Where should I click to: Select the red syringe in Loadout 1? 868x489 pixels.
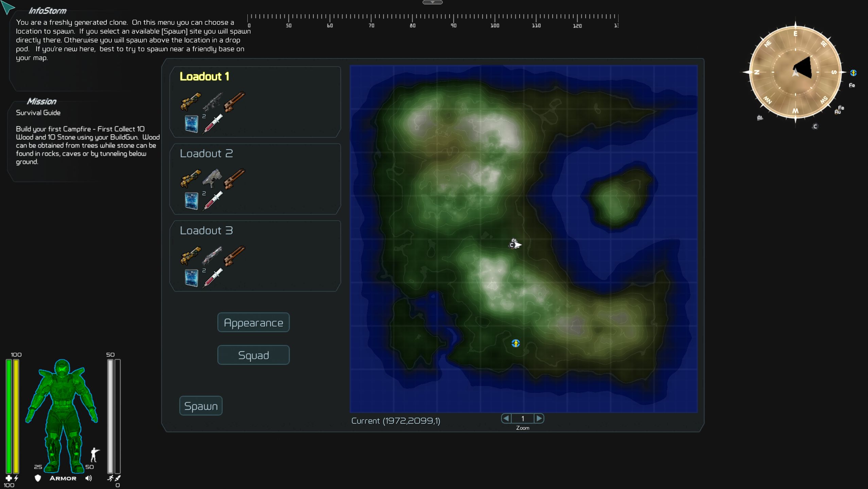(213, 124)
